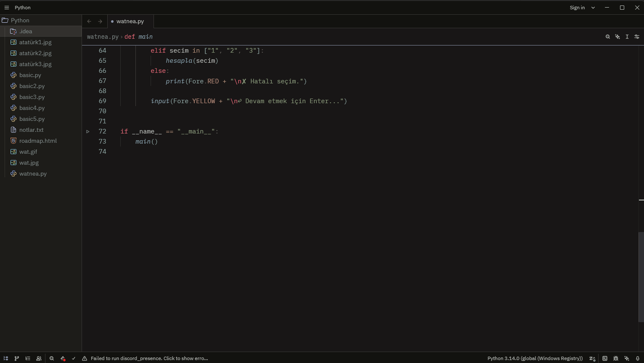Open the hamburger application menu
The width and height of the screenshot is (644, 363).
click(6, 8)
